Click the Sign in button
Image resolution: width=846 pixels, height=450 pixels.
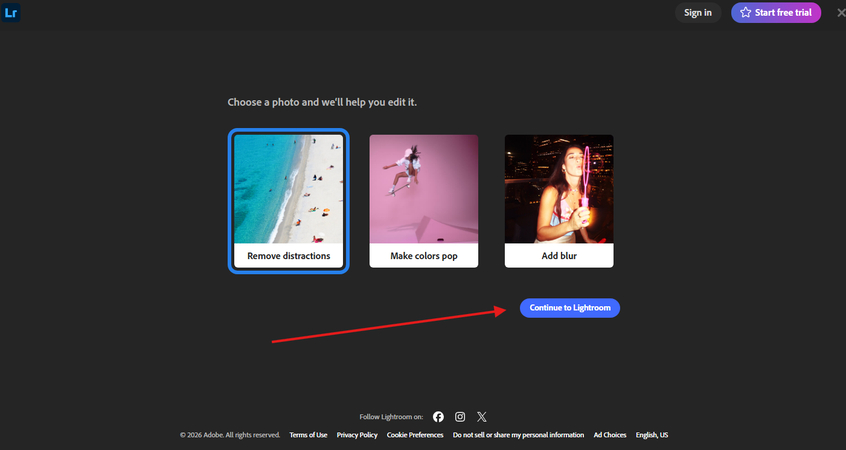pos(698,12)
